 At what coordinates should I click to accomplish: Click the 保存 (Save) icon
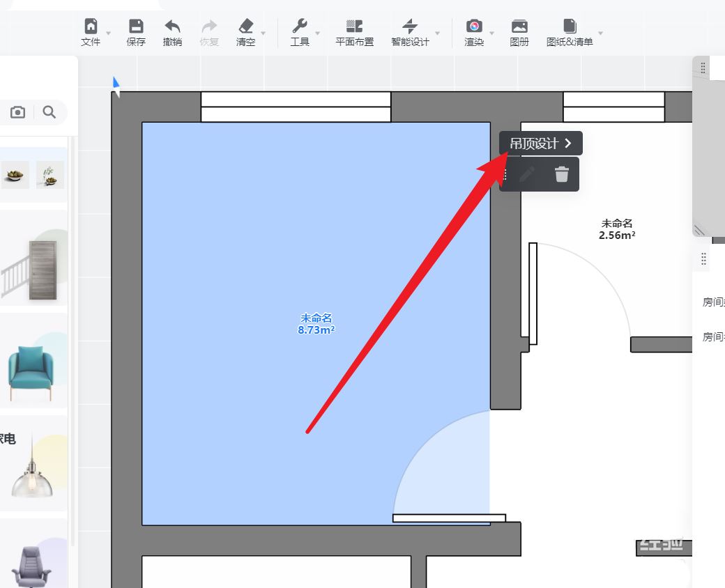point(136,32)
